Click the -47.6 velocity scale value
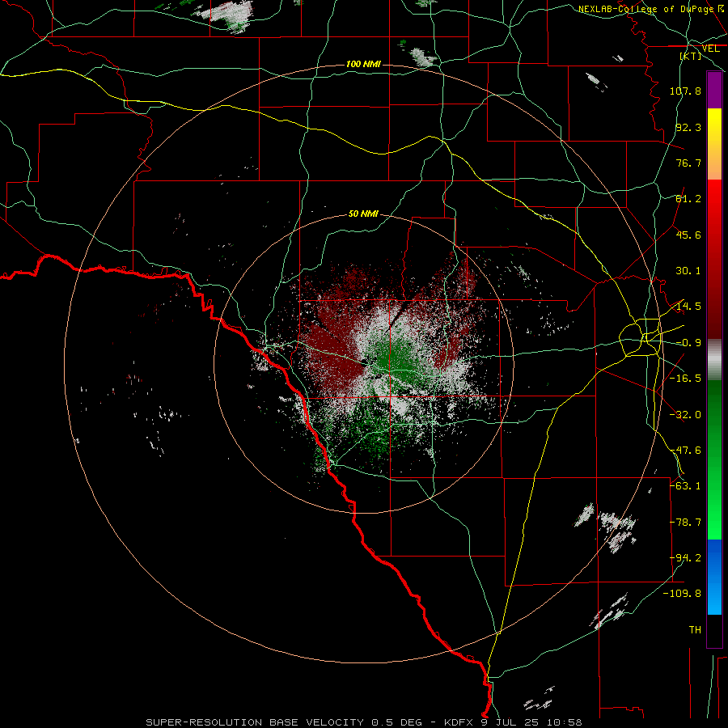The width and height of the screenshot is (728, 728). coord(685,451)
